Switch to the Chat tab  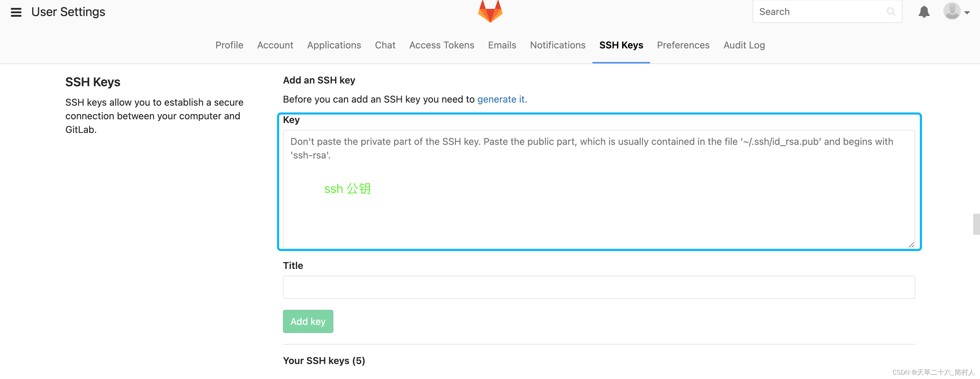[385, 45]
